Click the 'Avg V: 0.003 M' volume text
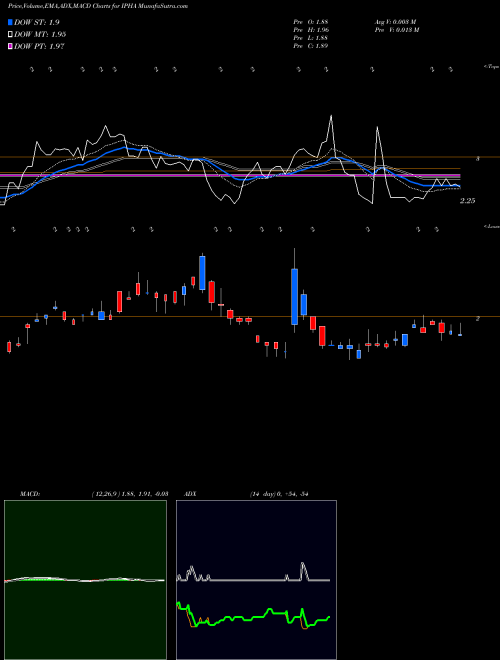500x660 pixels. tap(395, 22)
